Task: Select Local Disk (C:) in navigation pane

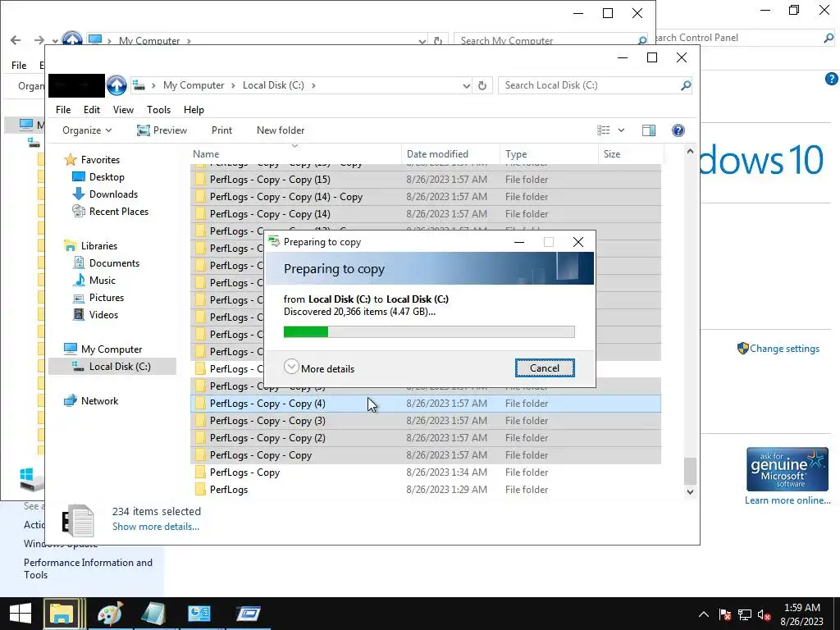Action: click(x=112, y=367)
